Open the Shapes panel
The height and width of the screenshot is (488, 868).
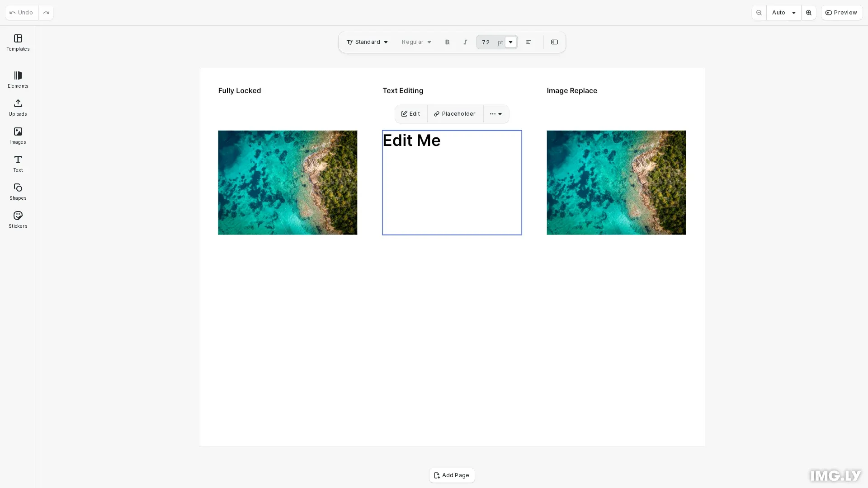click(x=18, y=192)
